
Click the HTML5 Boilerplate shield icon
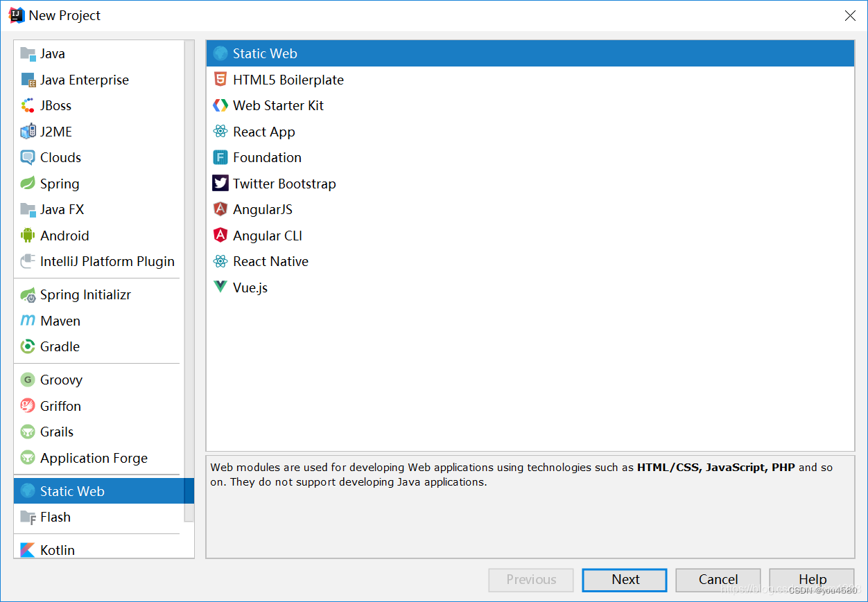pyautogui.click(x=220, y=80)
